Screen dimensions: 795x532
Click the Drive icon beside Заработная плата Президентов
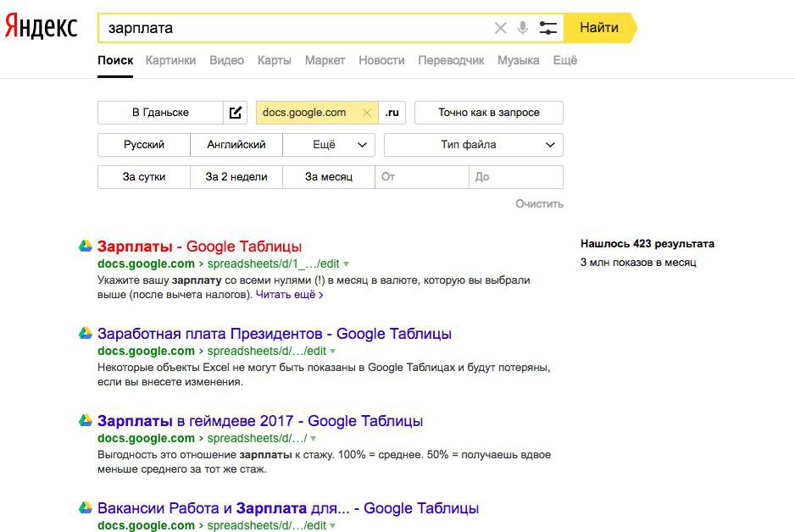click(85, 333)
